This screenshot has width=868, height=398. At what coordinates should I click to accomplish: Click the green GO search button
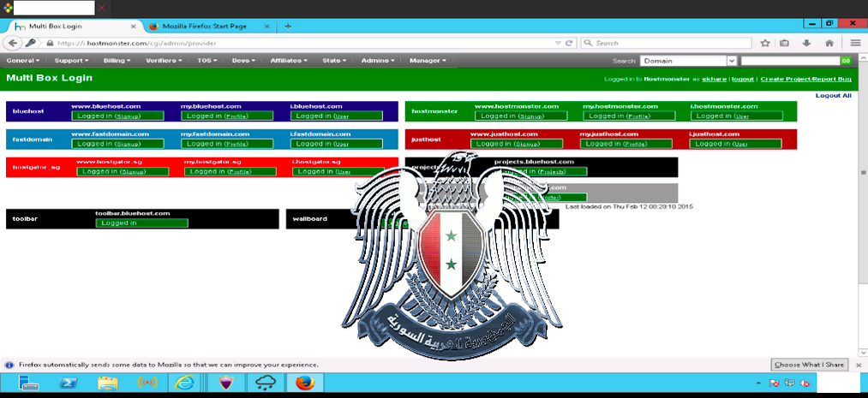pyautogui.click(x=846, y=61)
